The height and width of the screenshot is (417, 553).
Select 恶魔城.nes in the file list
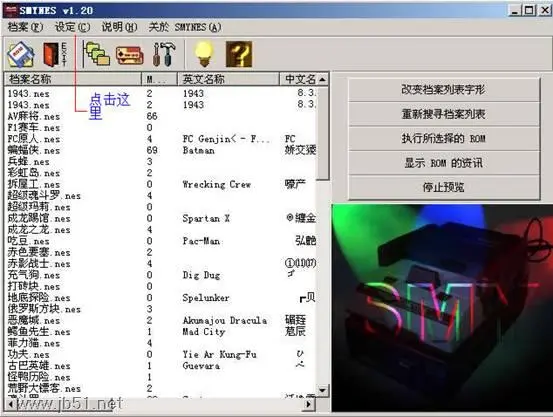[34, 320]
